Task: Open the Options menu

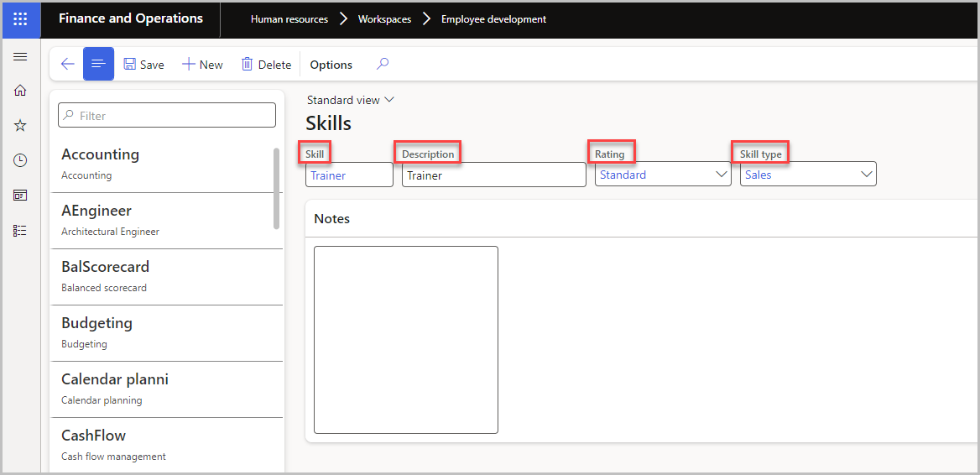Action: [x=331, y=65]
